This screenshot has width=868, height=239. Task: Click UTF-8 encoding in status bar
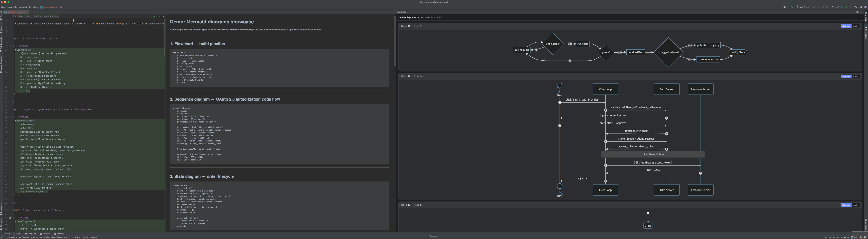(836, 237)
